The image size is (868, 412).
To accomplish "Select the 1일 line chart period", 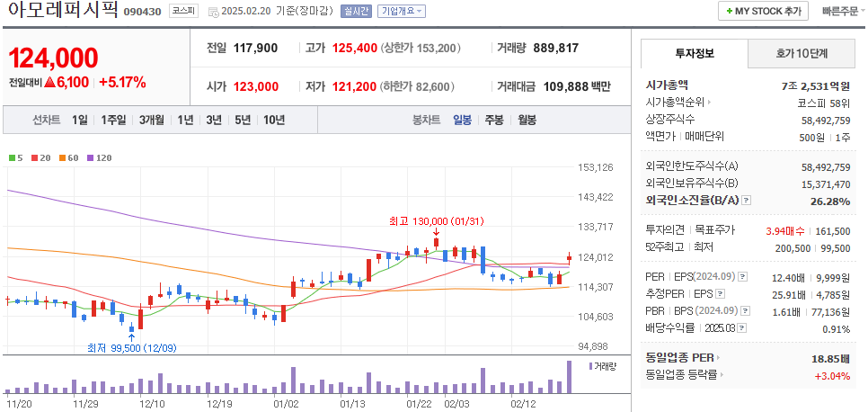I will coord(80,120).
